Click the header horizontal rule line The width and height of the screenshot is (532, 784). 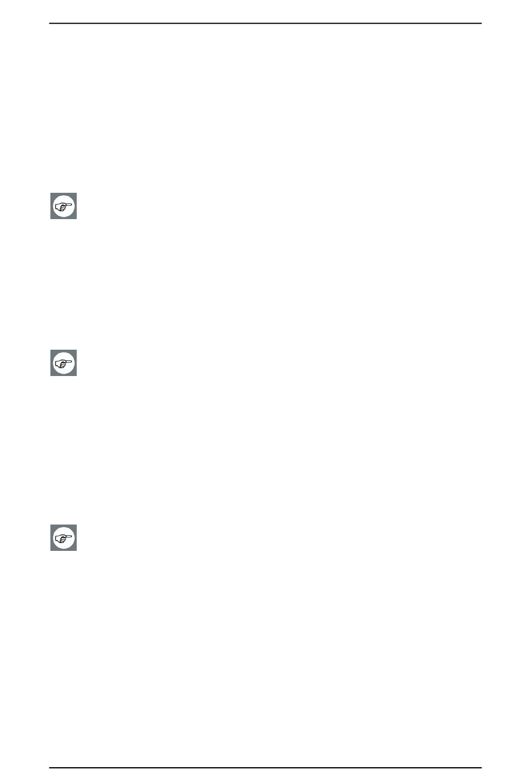click(265, 24)
